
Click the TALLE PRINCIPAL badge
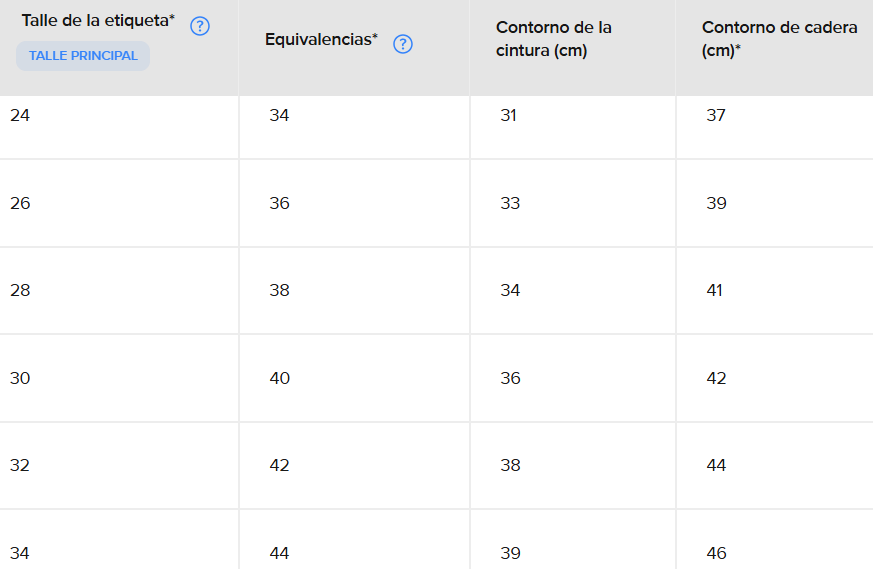click(x=83, y=56)
